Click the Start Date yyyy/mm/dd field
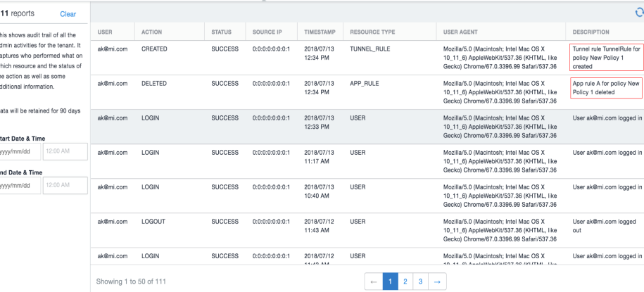The height and width of the screenshot is (292, 644). tap(20, 151)
